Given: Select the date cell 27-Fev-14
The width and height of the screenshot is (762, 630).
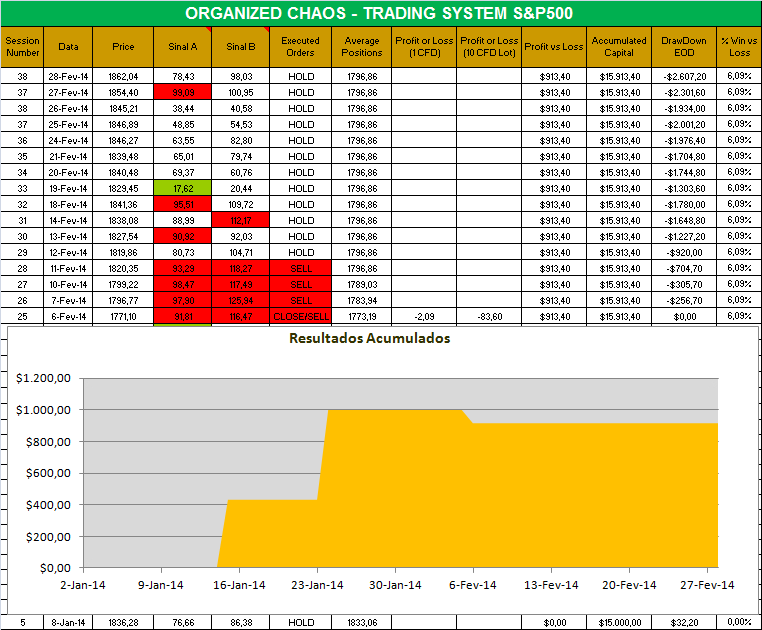Looking at the screenshot, I should (x=68, y=92).
